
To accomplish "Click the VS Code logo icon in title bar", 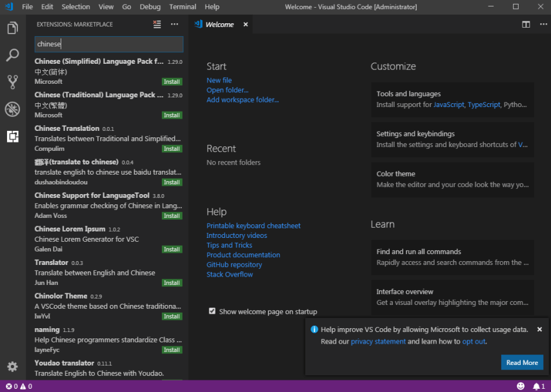I will pos(9,6).
